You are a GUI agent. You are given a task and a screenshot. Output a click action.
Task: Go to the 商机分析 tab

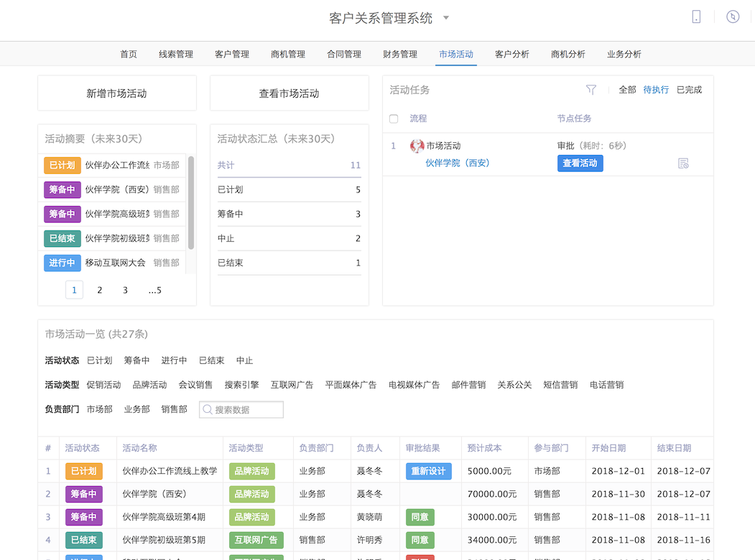pos(568,54)
